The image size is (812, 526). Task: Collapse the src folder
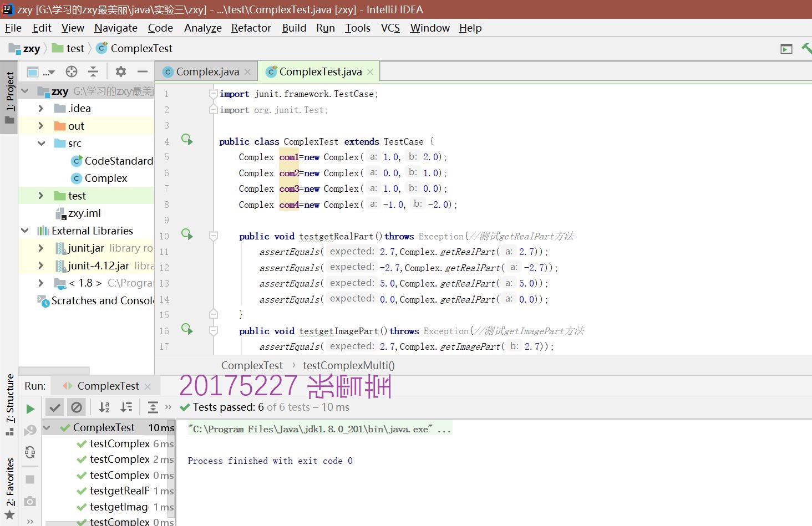coord(40,143)
